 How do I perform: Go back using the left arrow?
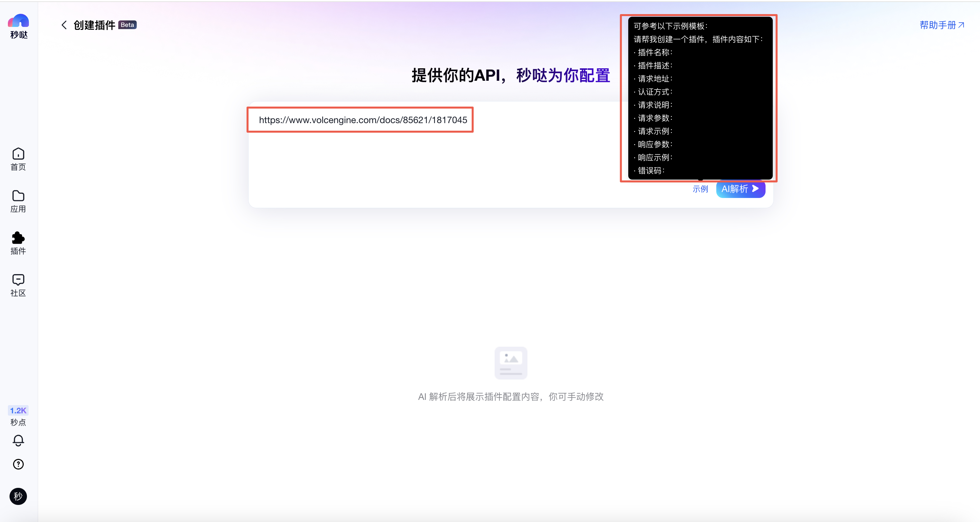coord(64,25)
